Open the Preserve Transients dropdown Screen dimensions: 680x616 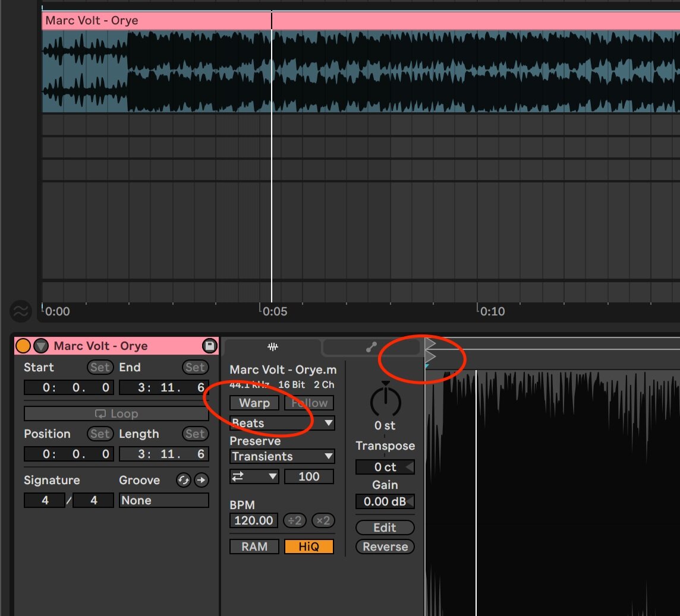pyautogui.click(x=282, y=456)
